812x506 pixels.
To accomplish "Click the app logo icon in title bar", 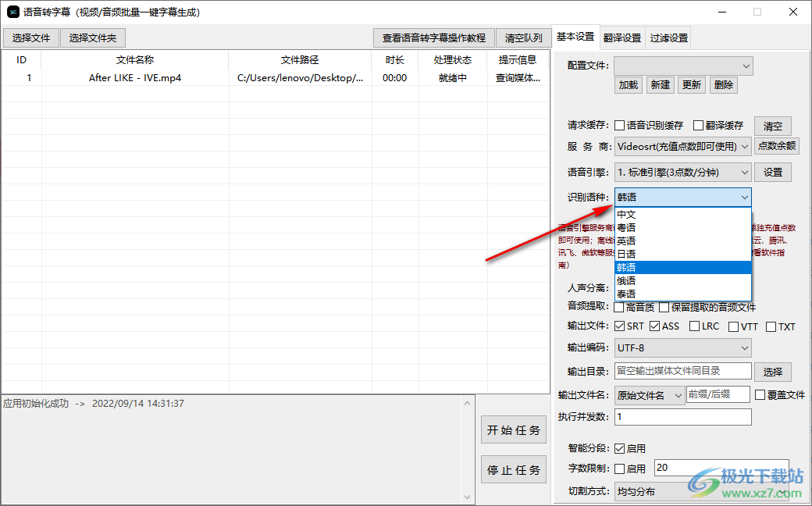I will tap(12, 12).
